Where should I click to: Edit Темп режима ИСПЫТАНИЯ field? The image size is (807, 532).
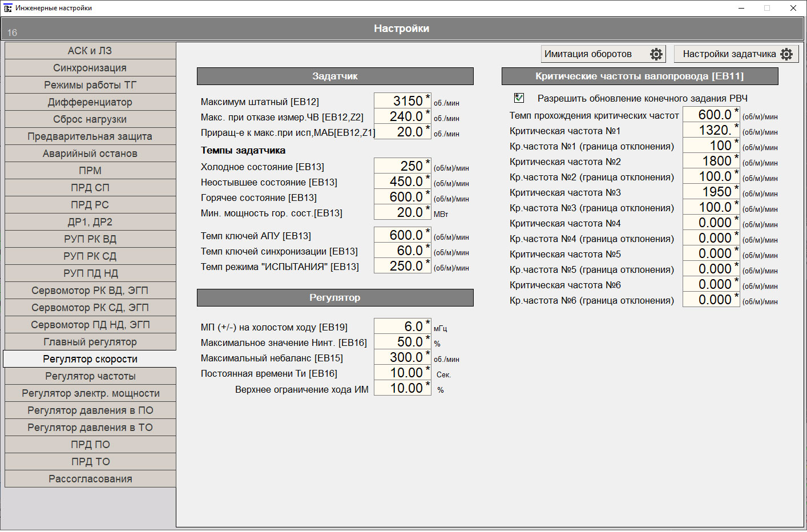402,266
